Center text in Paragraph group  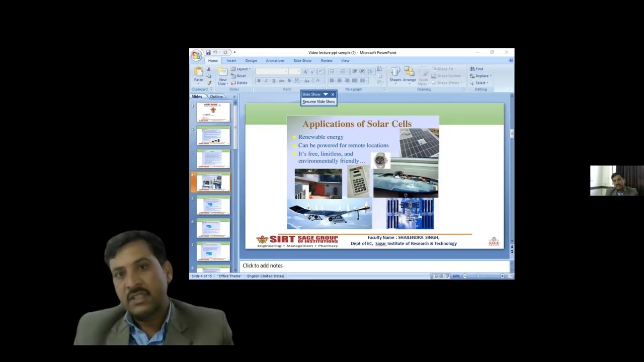click(x=339, y=80)
